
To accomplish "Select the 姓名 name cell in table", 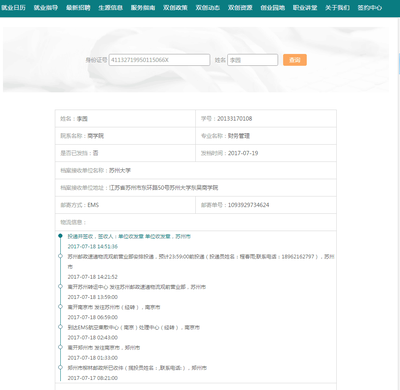I will [125, 119].
